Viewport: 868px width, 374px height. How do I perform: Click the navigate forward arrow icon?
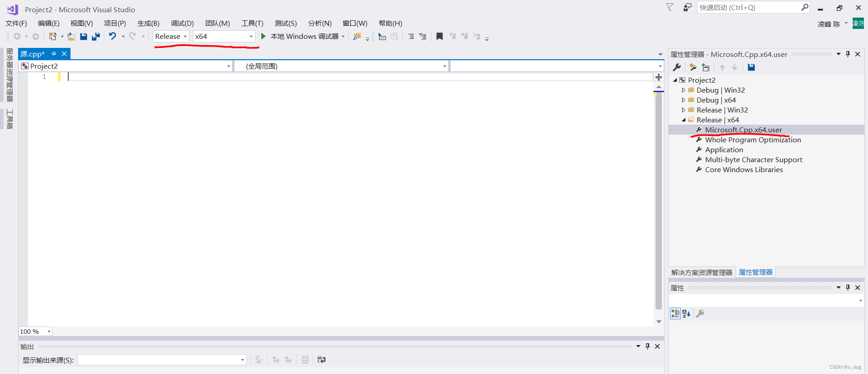tap(36, 37)
